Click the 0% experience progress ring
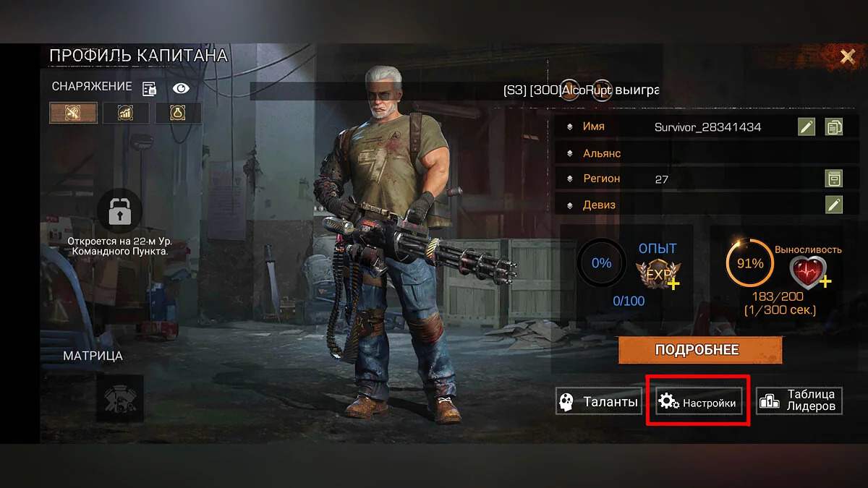 click(601, 263)
